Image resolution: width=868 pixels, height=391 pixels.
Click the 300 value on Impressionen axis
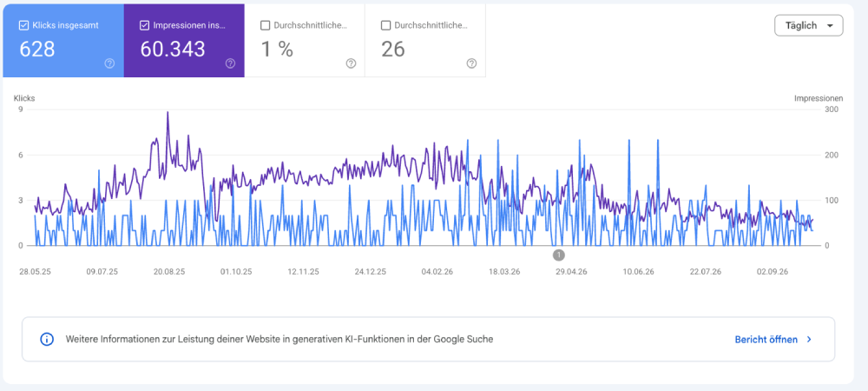pos(832,109)
